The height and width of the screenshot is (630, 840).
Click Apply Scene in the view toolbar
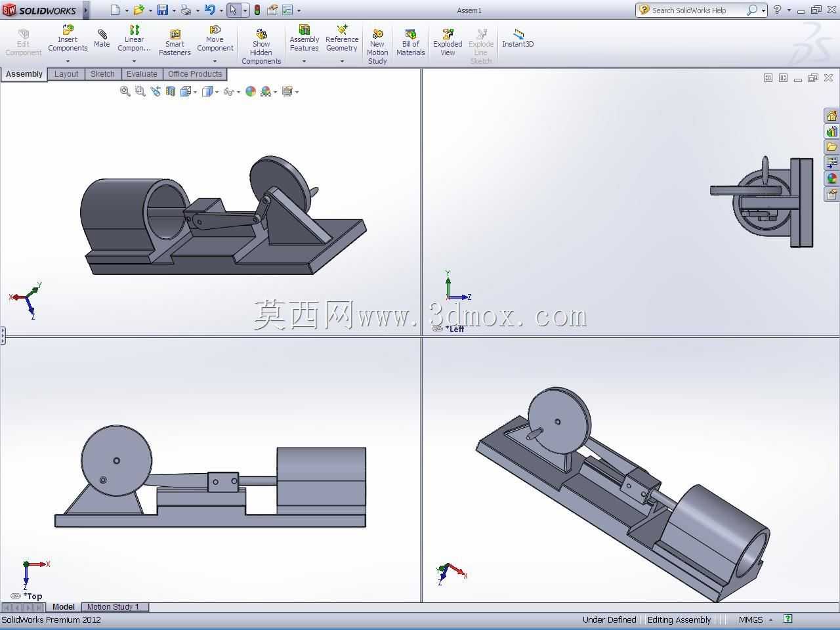266,91
